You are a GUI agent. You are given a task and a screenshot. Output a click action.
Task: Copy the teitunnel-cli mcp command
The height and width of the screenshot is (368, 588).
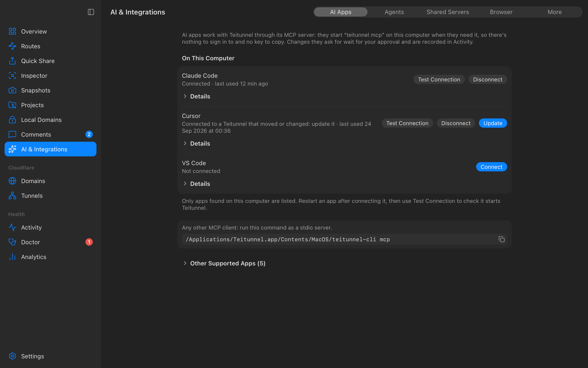coord(501,239)
